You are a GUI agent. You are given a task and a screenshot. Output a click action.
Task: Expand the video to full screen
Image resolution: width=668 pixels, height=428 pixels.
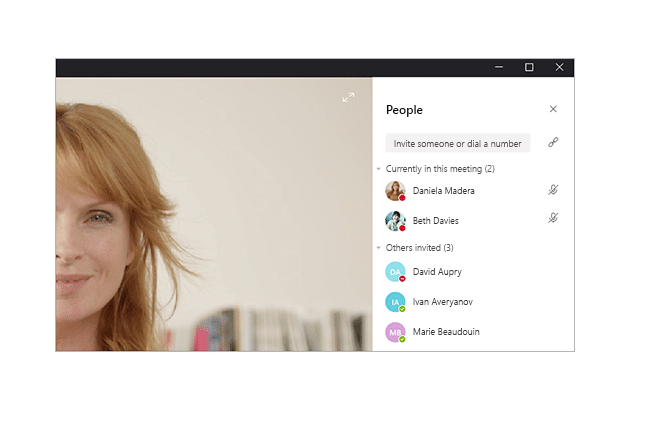point(348,97)
